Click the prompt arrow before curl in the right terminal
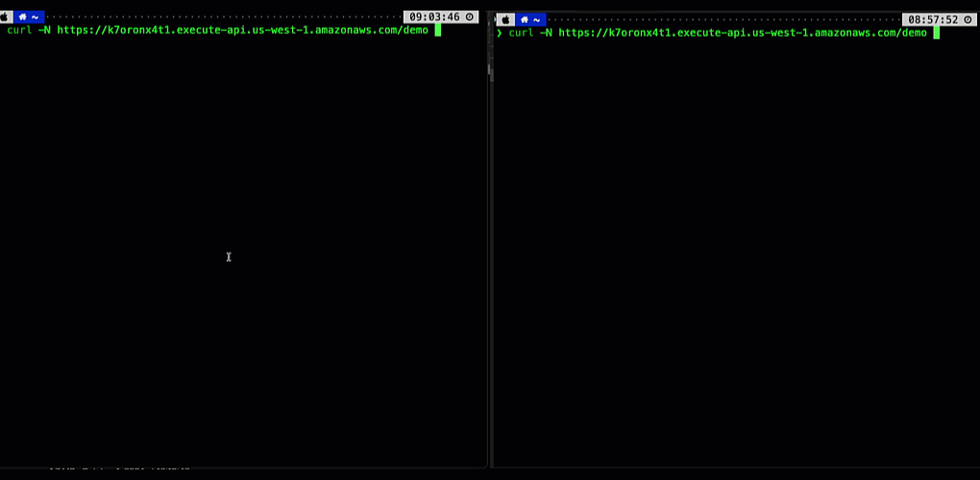This screenshot has width=980, height=480. pyautogui.click(x=500, y=33)
